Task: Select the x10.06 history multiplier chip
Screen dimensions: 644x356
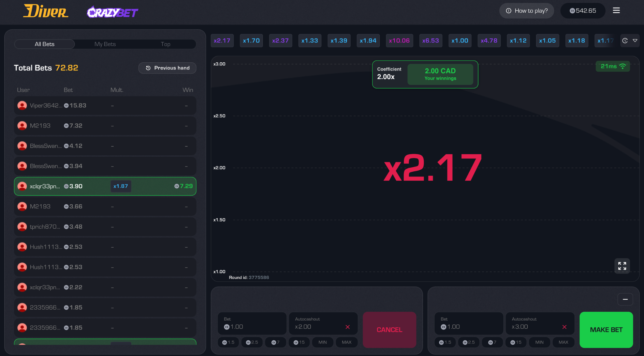Action: pos(399,41)
